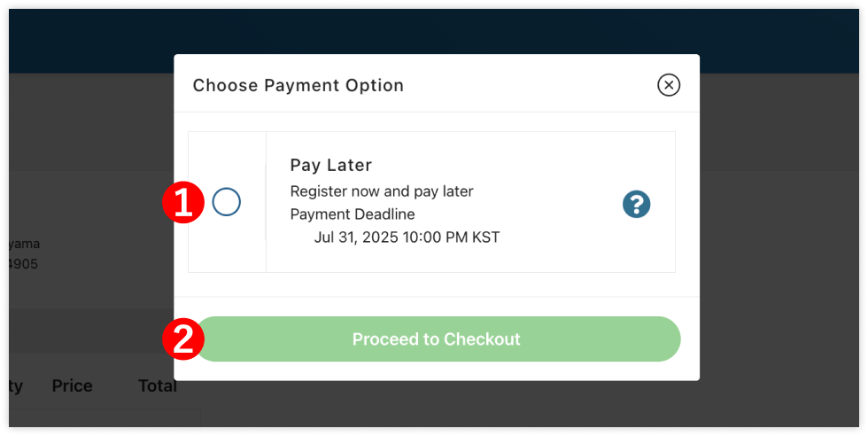Click the Price column header behind dialog
The width and height of the screenshot is (868, 436).
coord(72,386)
